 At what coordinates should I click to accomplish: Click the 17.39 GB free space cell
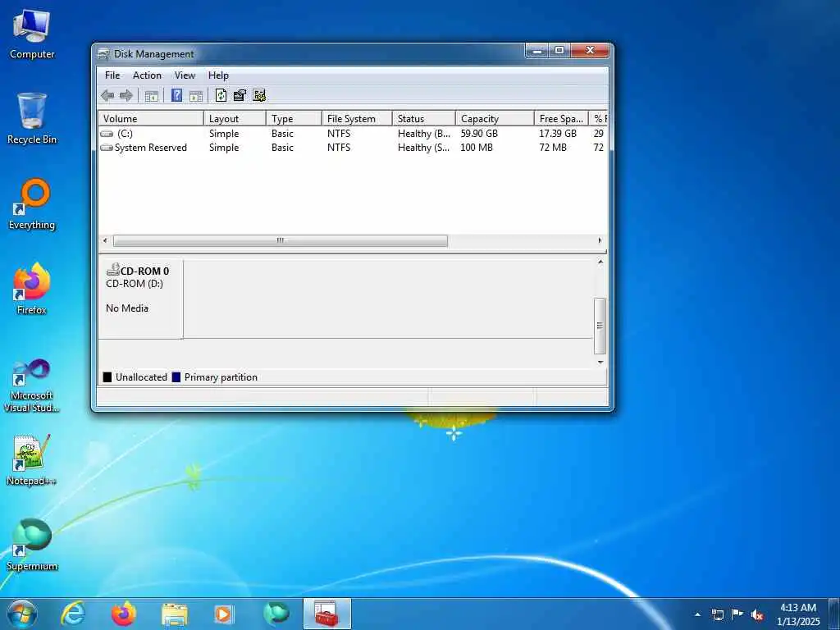(558, 134)
